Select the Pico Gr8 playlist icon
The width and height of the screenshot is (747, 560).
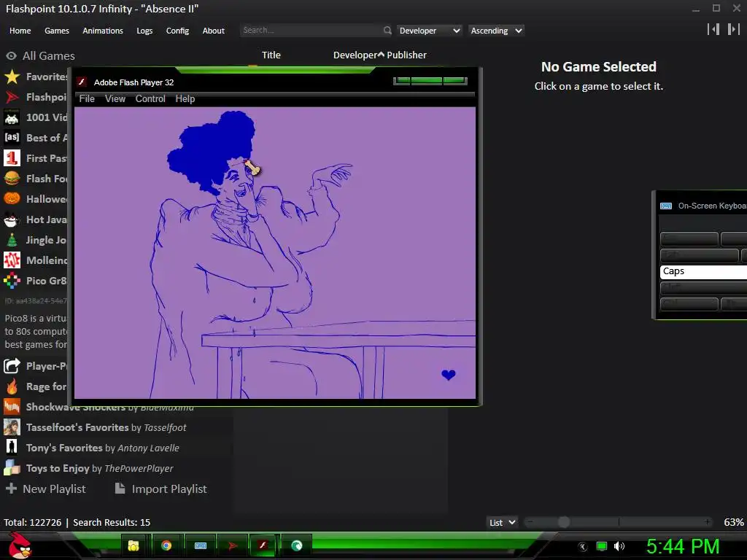(x=12, y=281)
